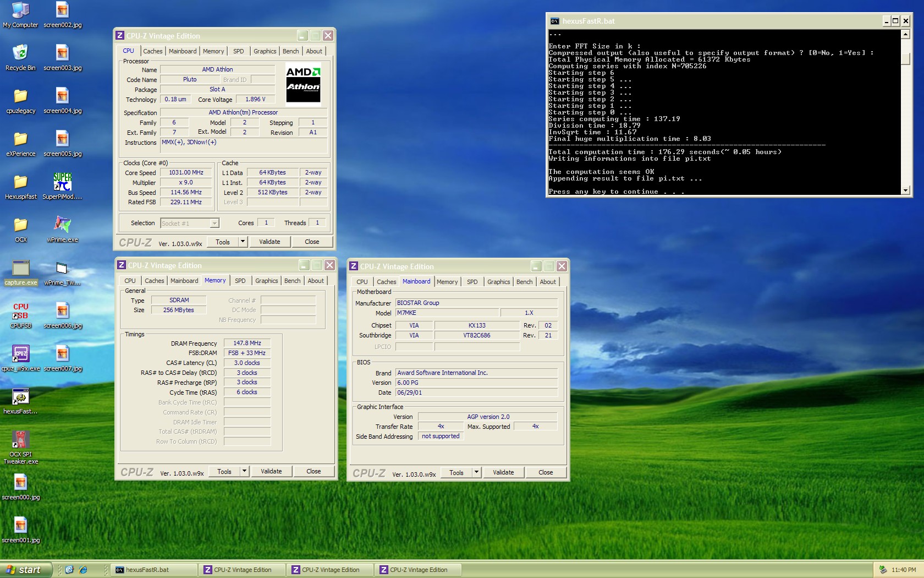The height and width of the screenshot is (578, 924).
Task: Select the capture.exe desktop icon
Action: [x=20, y=272]
